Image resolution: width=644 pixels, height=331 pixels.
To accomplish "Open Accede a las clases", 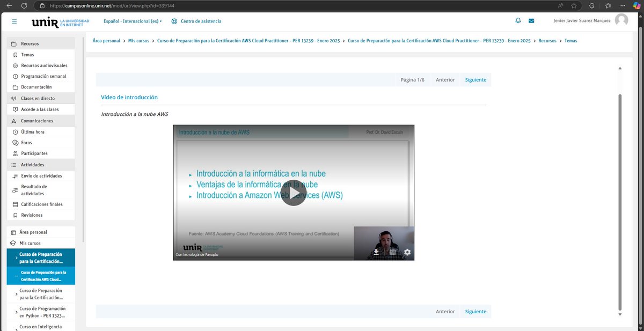I will (42, 109).
